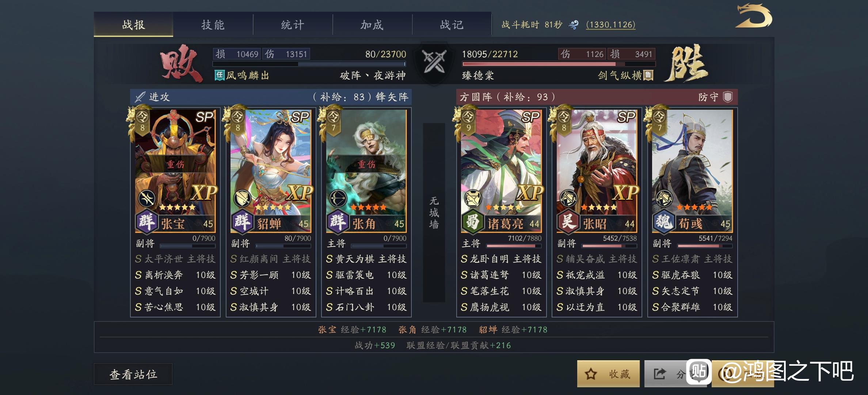Click the sword icon next to 进攻
The width and height of the screenshot is (868, 395).
tap(140, 97)
